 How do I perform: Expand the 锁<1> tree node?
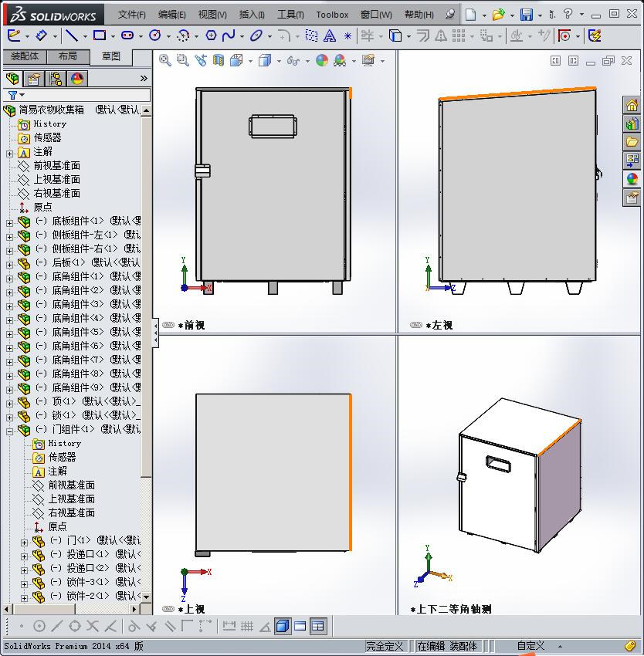click(x=9, y=418)
